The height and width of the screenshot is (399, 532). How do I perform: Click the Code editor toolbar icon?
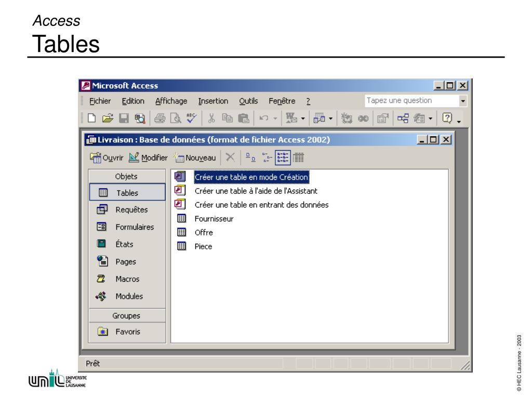[x=347, y=118]
